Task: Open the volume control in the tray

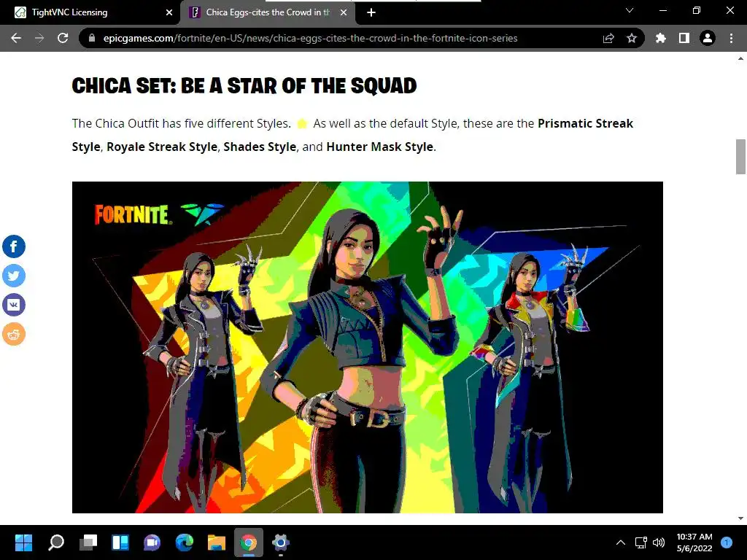Action: 659,542
